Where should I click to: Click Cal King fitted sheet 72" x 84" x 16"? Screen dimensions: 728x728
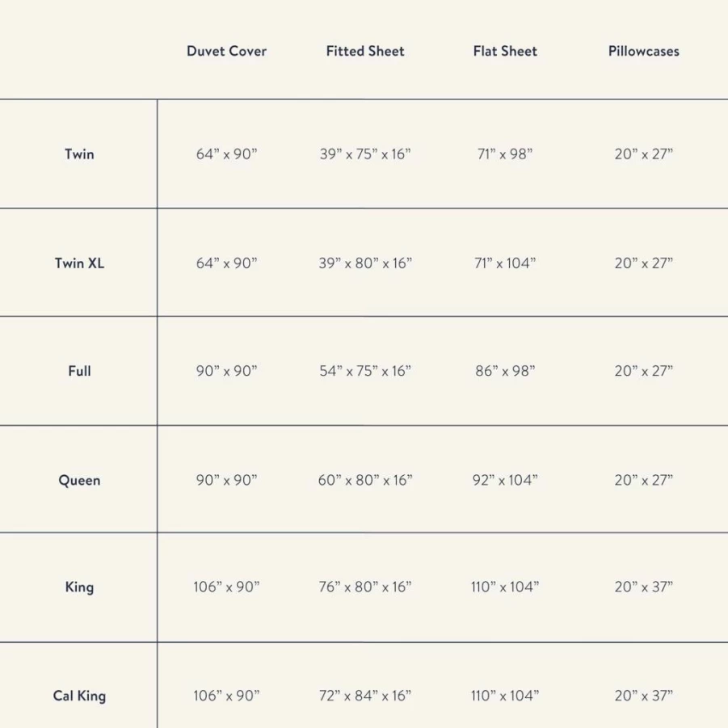365,696
